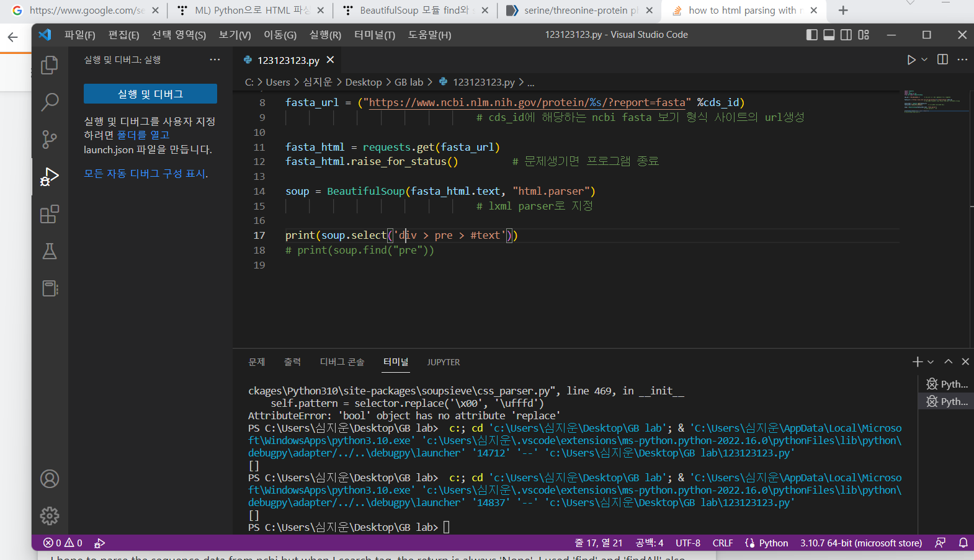Open the 터미널(T) menu in menu bar
Viewport: 974px width, 560px height.
[374, 35]
